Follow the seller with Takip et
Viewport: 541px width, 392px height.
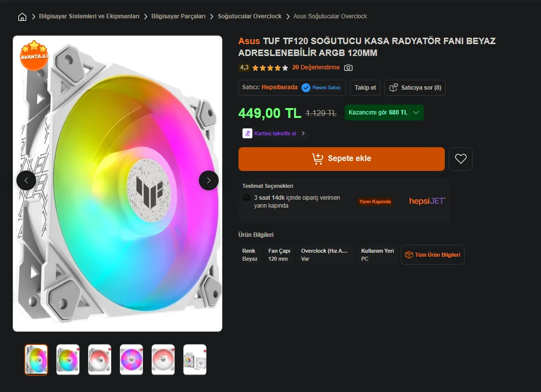(x=365, y=88)
